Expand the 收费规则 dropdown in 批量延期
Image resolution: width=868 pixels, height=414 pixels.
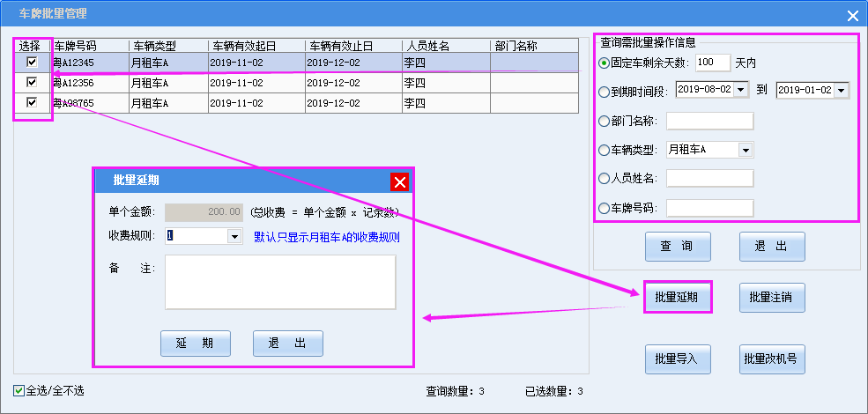click(x=234, y=236)
